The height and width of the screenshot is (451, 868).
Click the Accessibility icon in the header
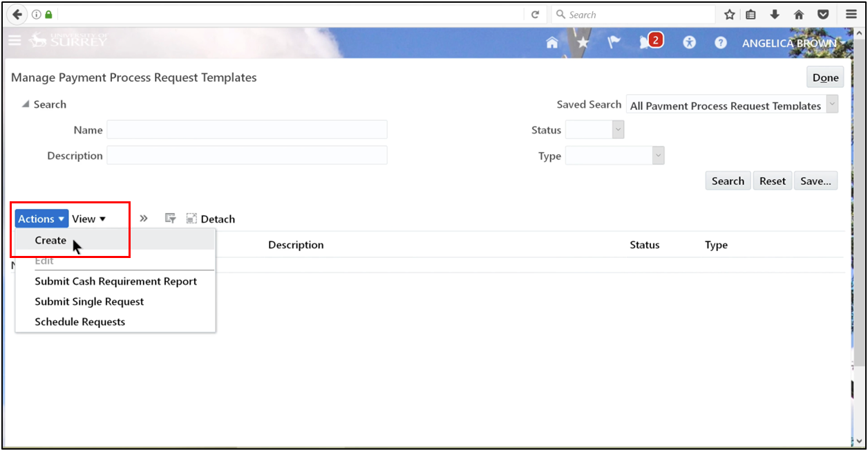pyautogui.click(x=689, y=42)
